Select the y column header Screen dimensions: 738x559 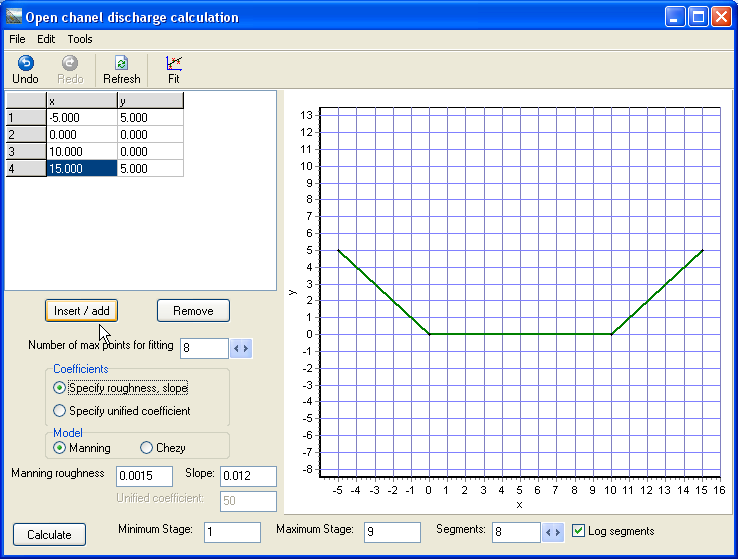pyautogui.click(x=151, y=101)
